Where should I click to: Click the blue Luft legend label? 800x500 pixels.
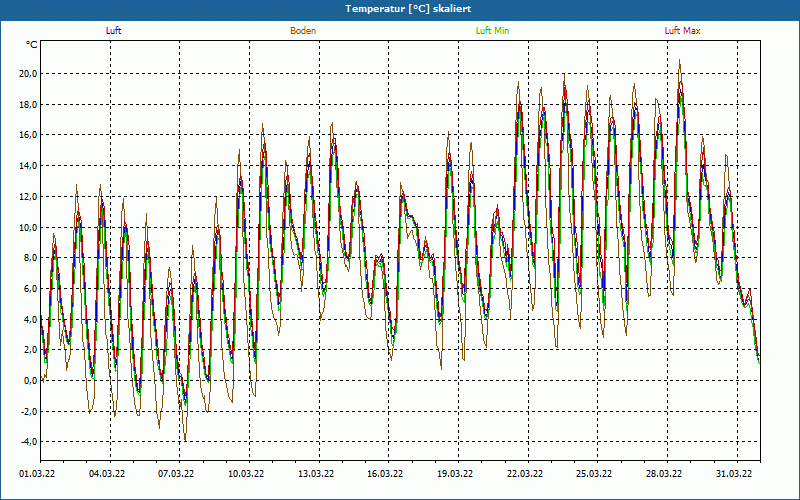pos(113,31)
